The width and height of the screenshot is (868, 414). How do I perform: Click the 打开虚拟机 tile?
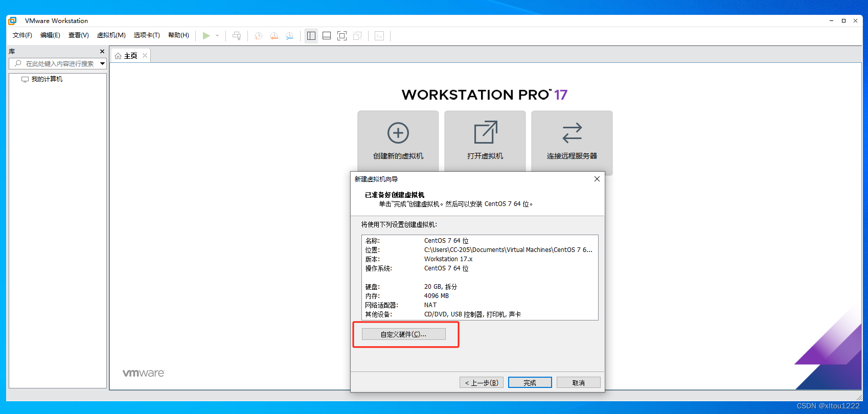click(485, 141)
